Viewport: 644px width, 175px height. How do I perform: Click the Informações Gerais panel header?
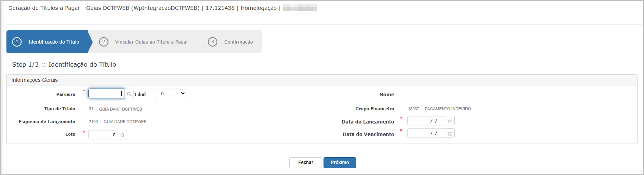[x=35, y=80]
